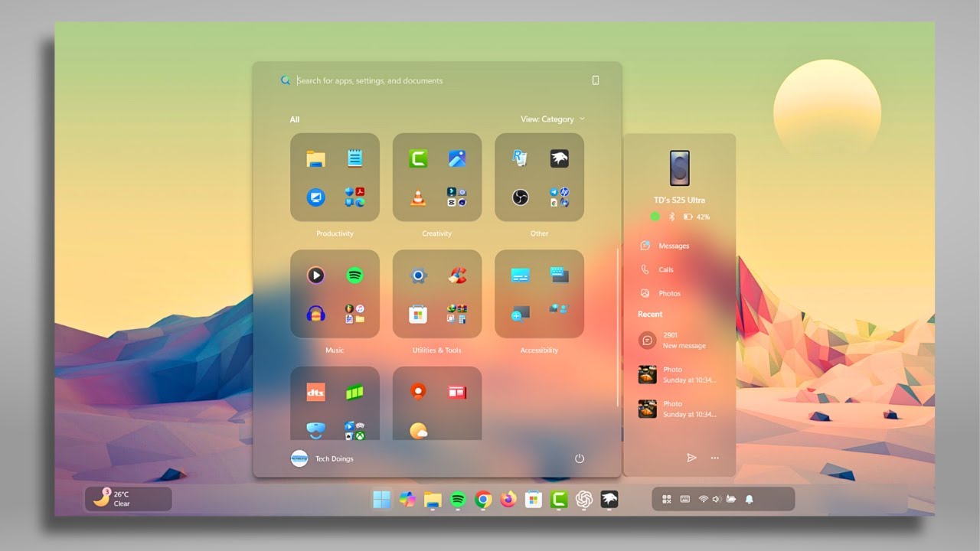Viewport: 980px width, 551px height.
Task: Open Copilot from the taskbar
Action: 407,500
